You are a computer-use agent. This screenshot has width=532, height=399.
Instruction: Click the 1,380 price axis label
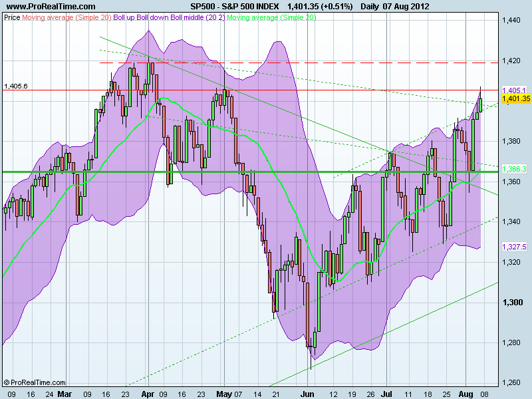(511, 141)
